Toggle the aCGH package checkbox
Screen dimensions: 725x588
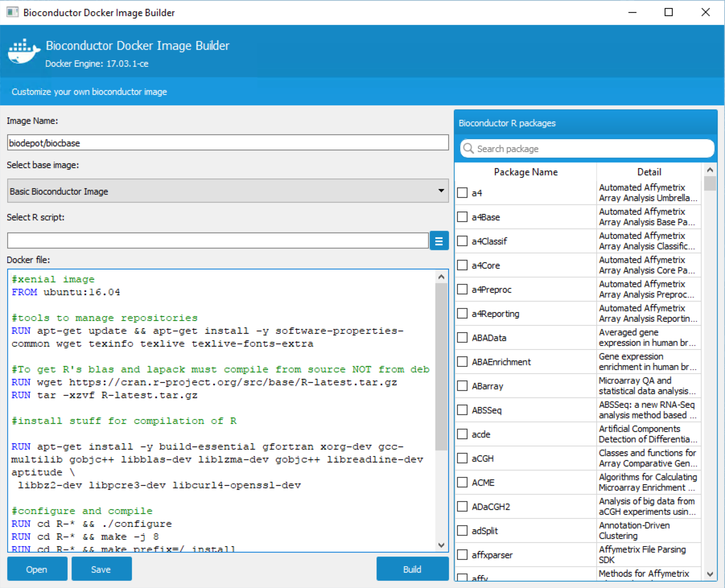(462, 458)
